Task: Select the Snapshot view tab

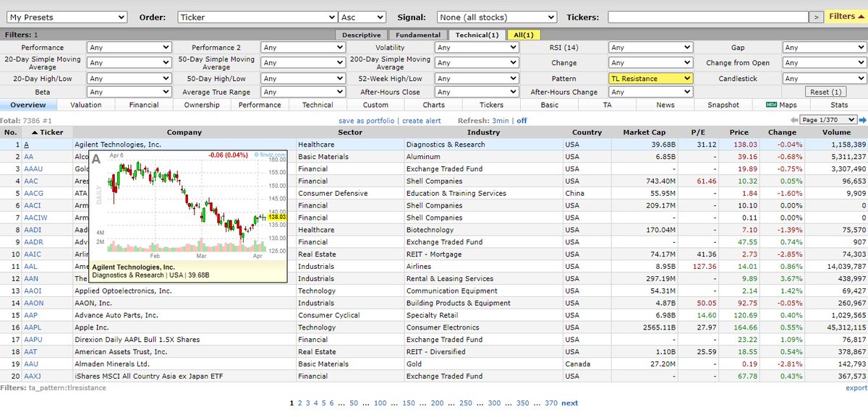Action: 724,105
